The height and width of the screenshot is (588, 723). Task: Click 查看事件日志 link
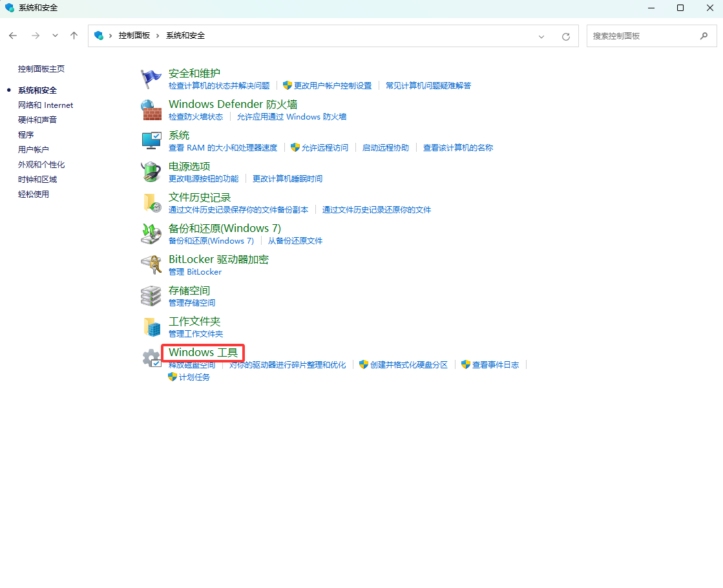point(495,365)
